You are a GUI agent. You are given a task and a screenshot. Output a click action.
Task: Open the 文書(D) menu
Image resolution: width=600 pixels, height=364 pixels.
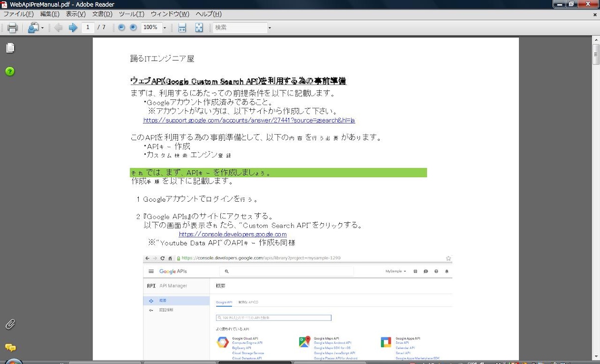[x=102, y=14]
